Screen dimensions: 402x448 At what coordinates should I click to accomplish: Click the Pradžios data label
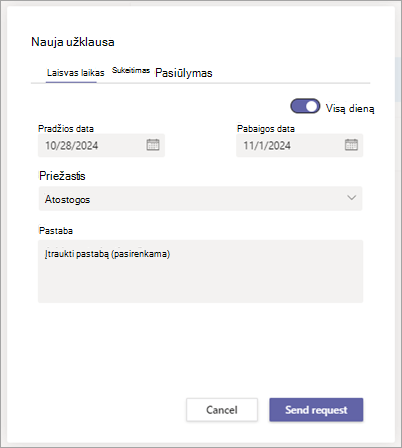click(x=66, y=129)
